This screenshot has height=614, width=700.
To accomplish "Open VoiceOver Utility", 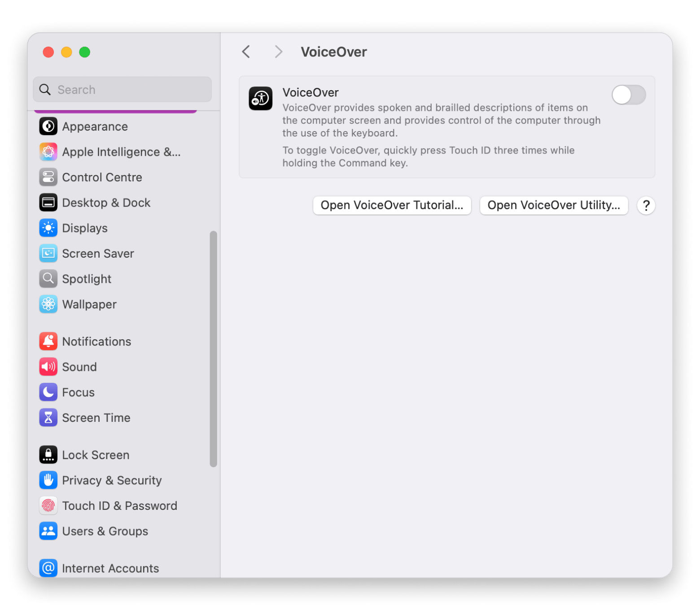I will [x=554, y=206].
